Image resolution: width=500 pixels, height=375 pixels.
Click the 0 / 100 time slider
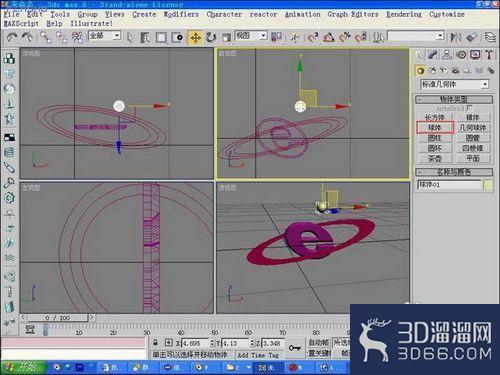click(57, 318)
